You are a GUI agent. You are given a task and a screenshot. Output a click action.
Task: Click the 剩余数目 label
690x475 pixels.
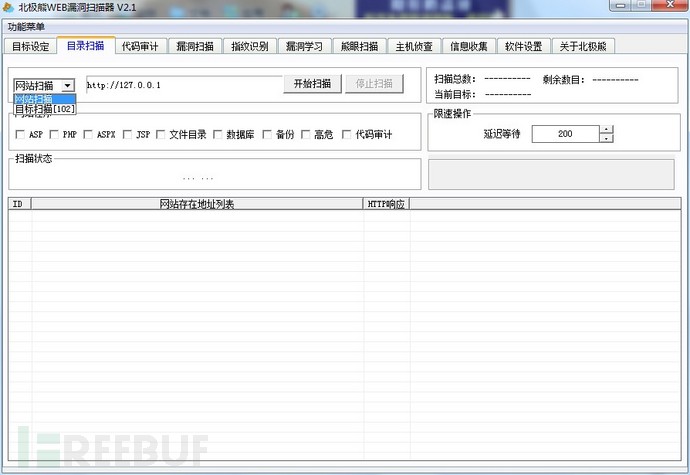tap(564, 80)
